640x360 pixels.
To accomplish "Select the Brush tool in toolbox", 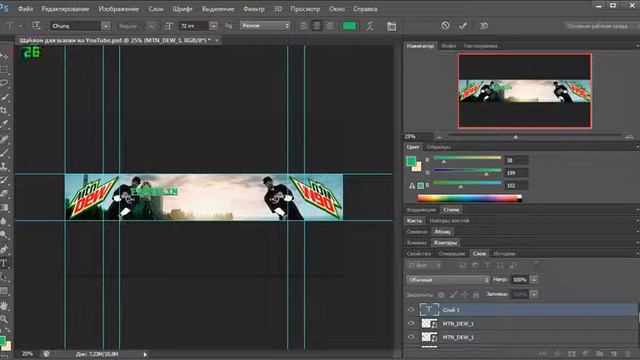I will [x=4, y=153].
